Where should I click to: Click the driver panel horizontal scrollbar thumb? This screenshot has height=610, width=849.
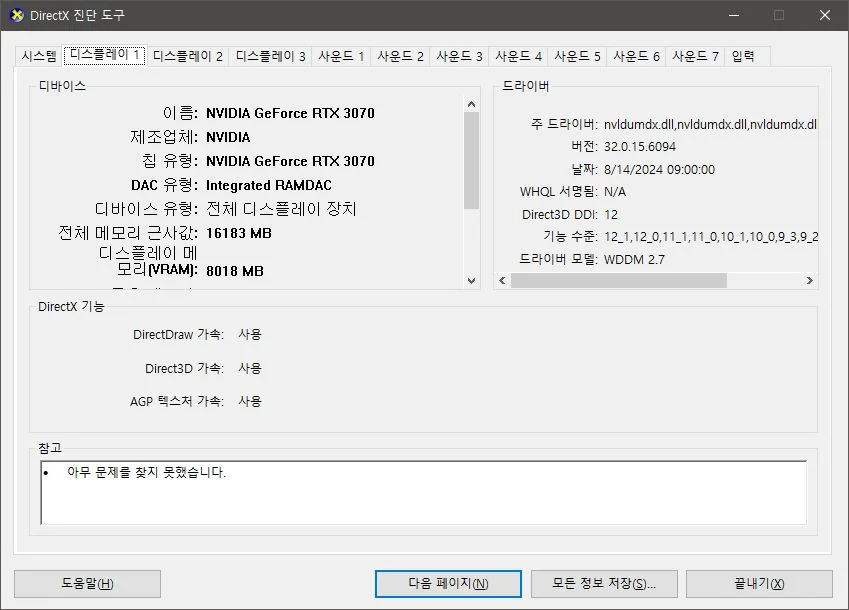point(619,280)
